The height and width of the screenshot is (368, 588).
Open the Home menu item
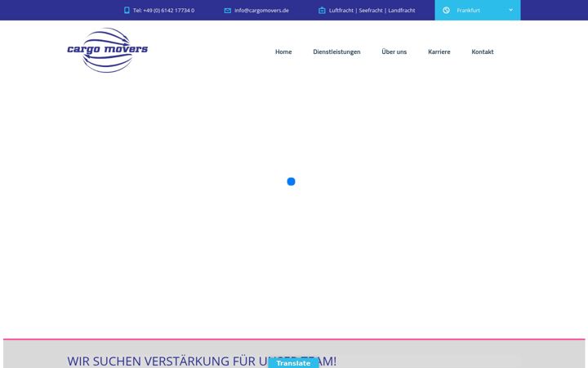point(283,52)
